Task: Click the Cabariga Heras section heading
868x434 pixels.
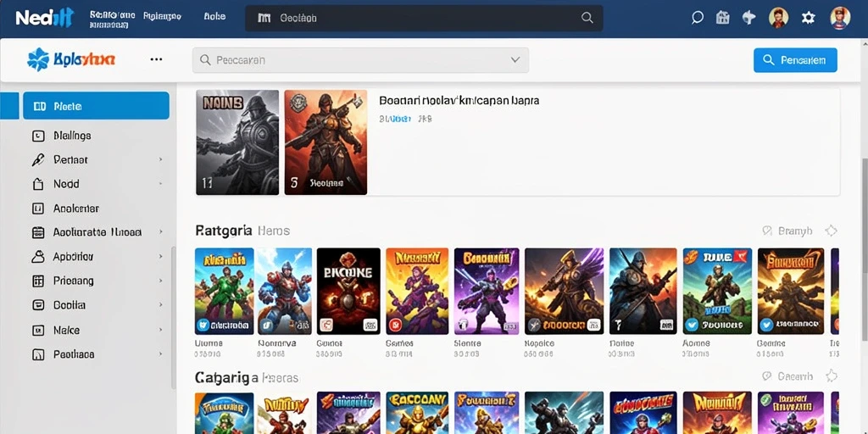Action: (247, 378)
